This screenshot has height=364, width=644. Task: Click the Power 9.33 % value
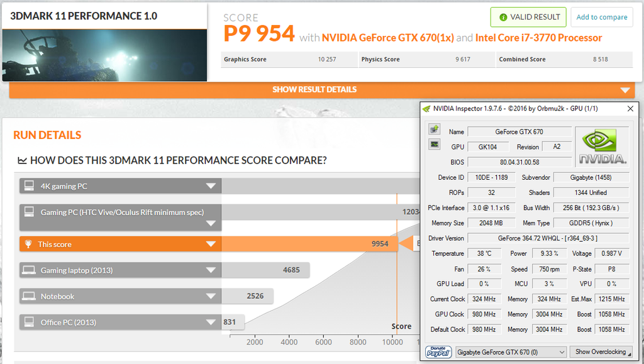pos(549,253)
